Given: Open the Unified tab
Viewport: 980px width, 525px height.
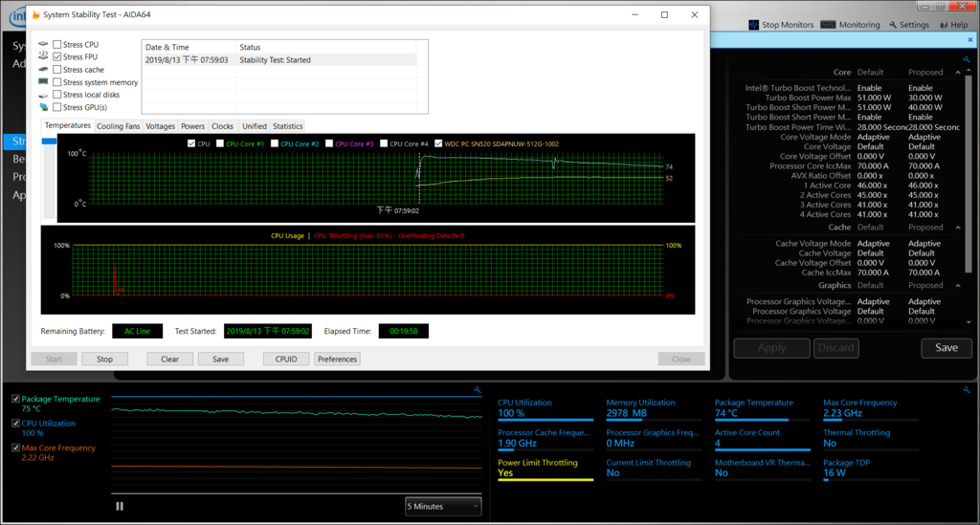Looking at the screenshot, I should click(x=254, y=126).
